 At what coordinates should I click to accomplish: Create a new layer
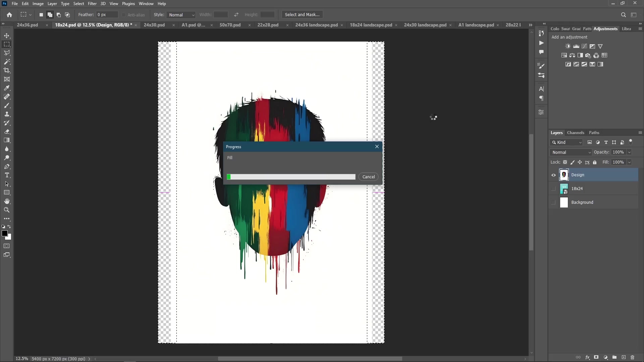point(624,357)
